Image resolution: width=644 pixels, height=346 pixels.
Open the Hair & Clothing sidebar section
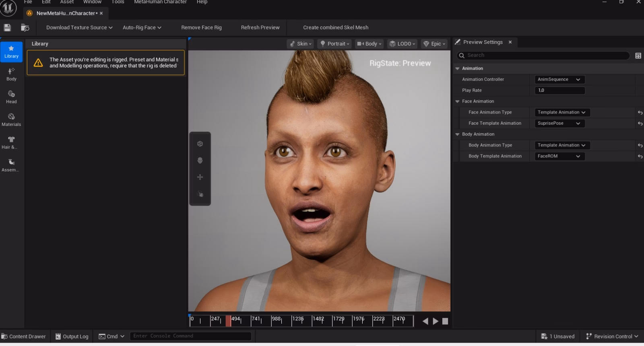coord(11,142)
